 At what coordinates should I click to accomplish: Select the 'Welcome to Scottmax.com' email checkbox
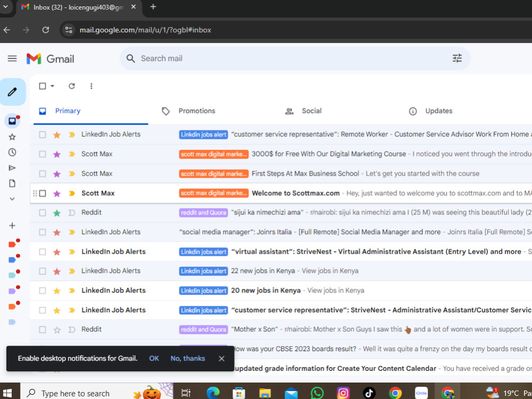[43, 194]
